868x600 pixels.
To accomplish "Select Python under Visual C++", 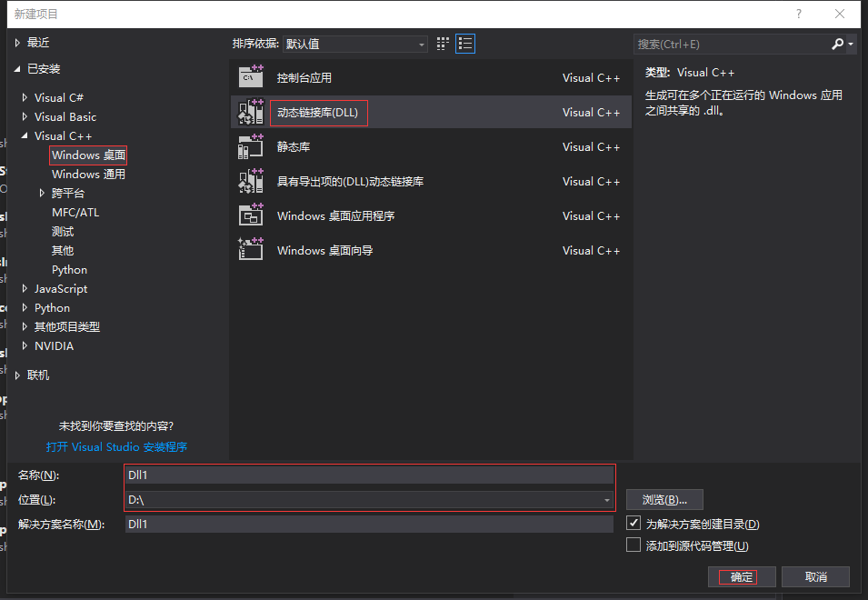I will point(69,270).
